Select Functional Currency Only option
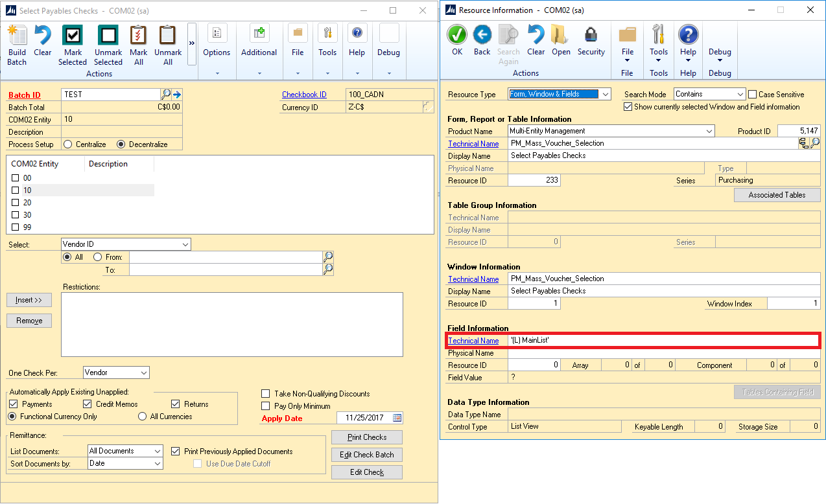The height and width of the screenshot is (504, 826). pos(12,417)
